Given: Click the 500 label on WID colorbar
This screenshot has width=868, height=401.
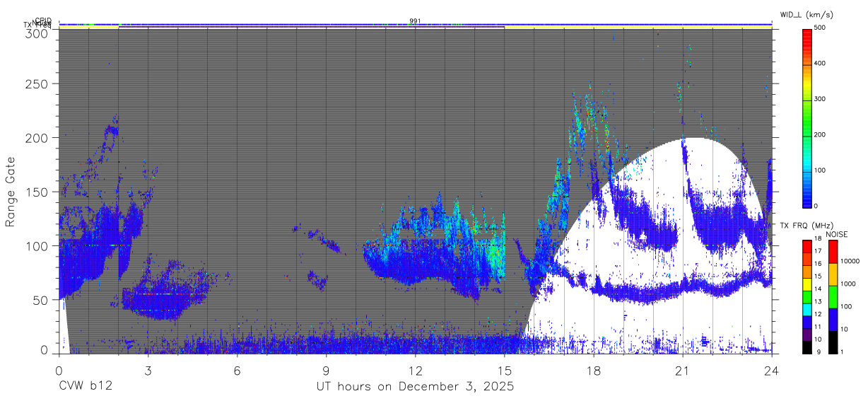Looking at the screenshot, I should 821,28.
